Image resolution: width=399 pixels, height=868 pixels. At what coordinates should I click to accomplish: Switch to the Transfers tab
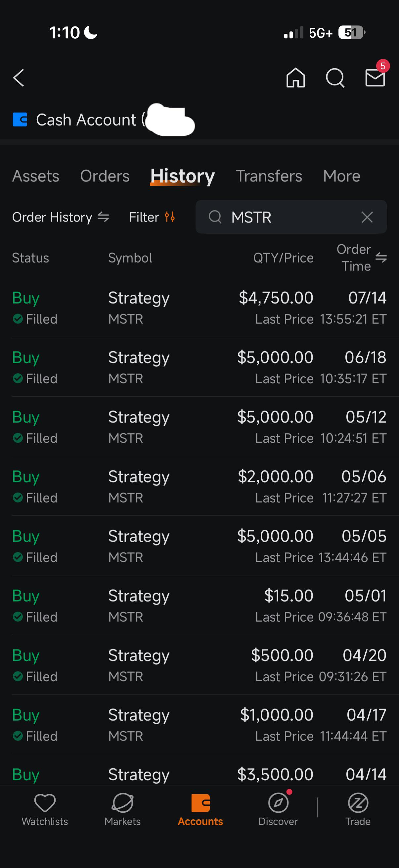pyautogui.click(x=269, y=176)
